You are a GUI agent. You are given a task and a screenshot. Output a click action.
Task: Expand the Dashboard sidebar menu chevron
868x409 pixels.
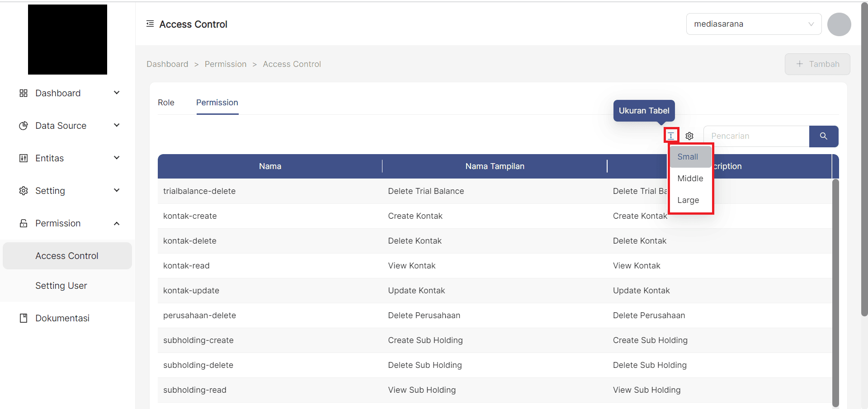117,93
